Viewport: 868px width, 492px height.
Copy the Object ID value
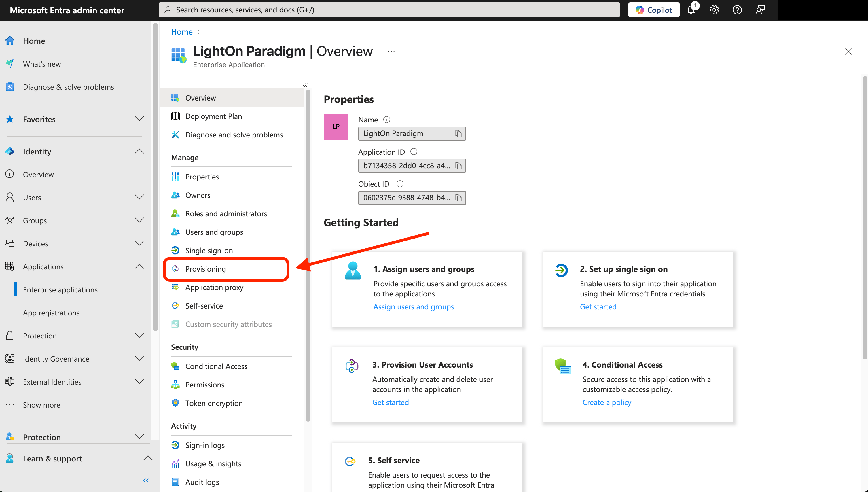point(458,198)
